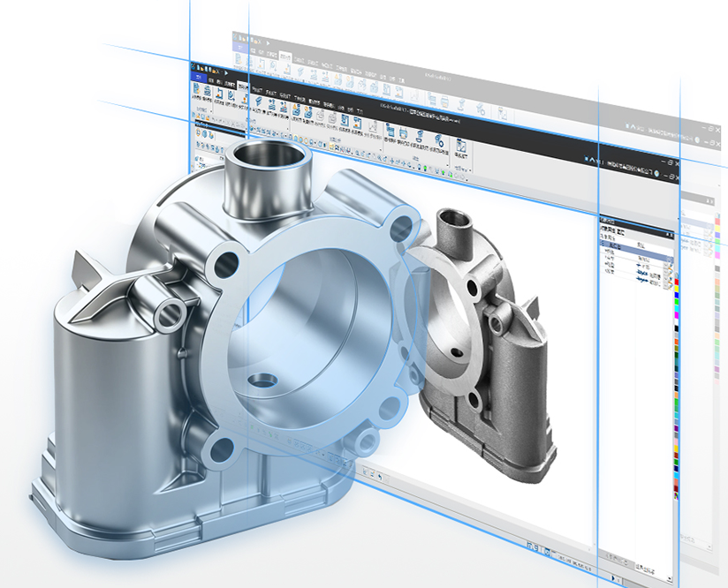Pick the black swatch in color palette
728x588 pixels.
click(x=677, y=328)
